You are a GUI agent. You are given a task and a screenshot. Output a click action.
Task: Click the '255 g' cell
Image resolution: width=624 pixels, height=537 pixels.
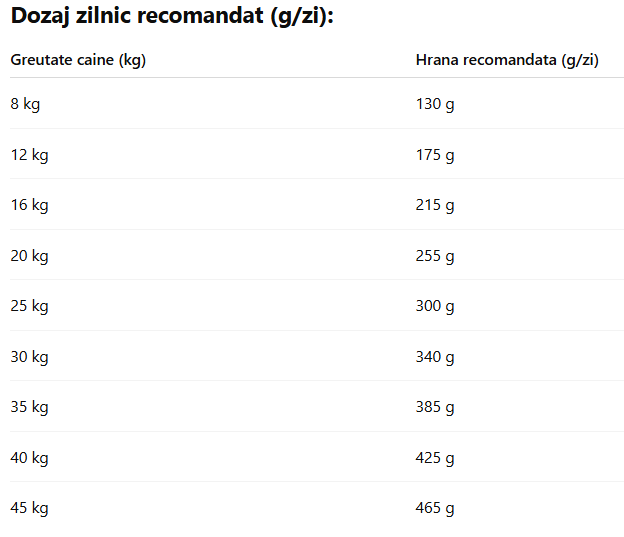point(435,256)
